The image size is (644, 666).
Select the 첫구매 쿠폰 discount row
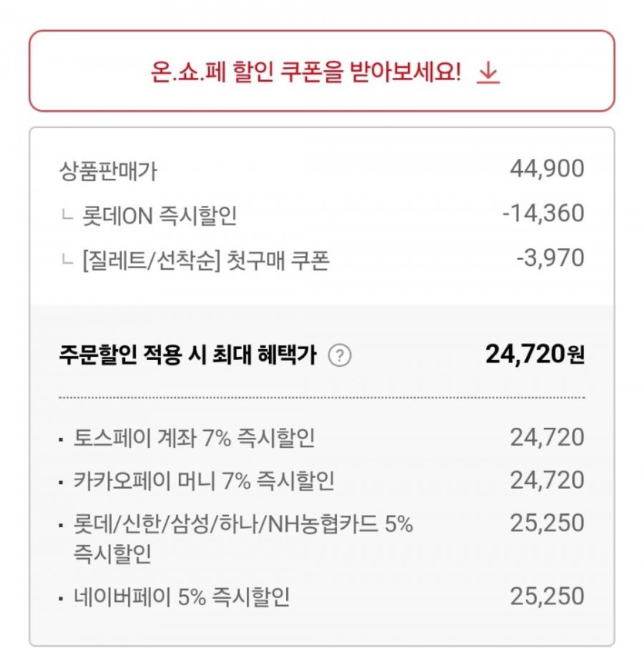(x=206, y=260)
